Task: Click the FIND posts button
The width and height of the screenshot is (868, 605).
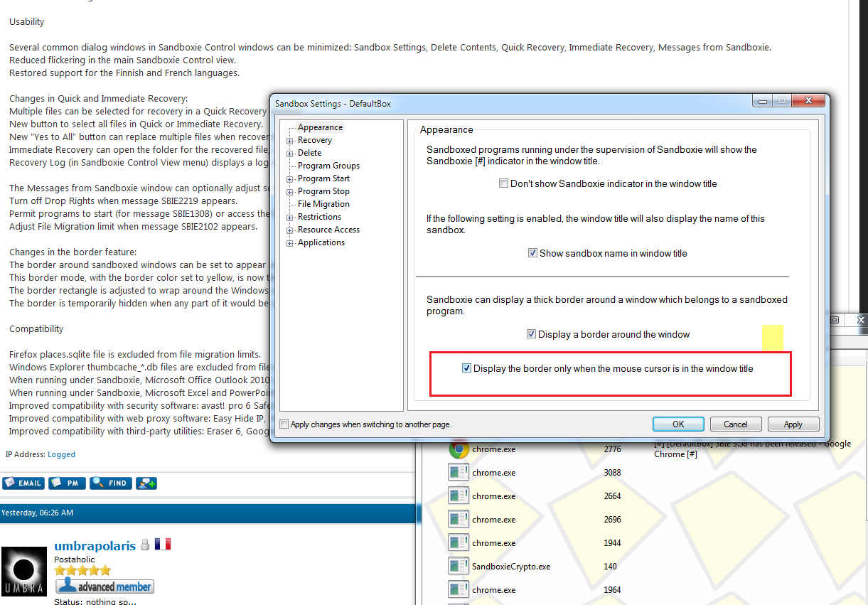Action: pos(111,483)
